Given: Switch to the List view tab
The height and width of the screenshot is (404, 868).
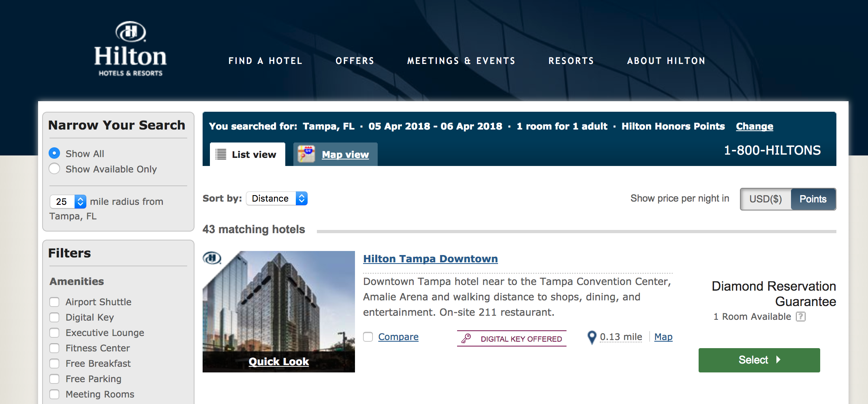Looking at the screenshot, I should 248,154.
